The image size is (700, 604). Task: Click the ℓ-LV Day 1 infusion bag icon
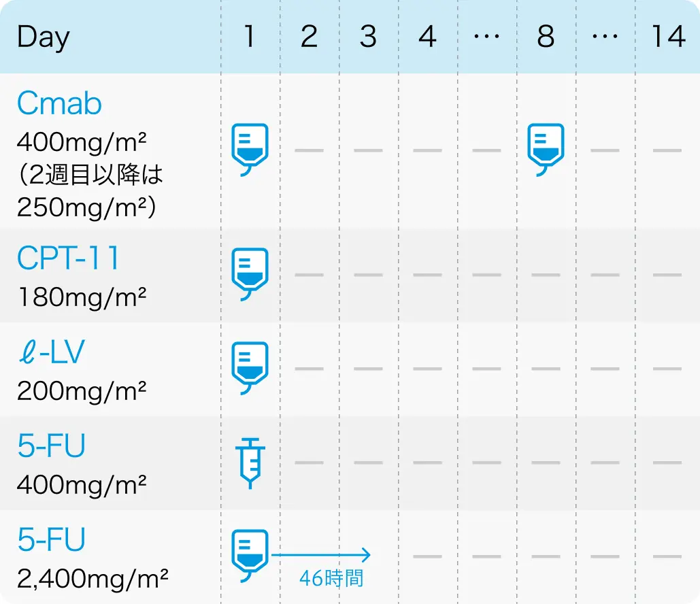(250, 368)
